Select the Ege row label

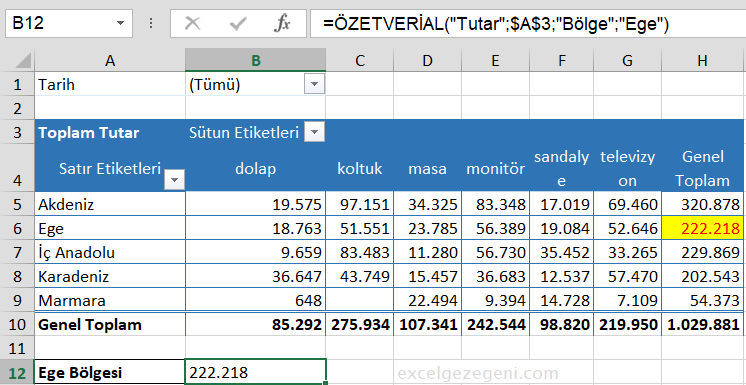tap(110, 228)
